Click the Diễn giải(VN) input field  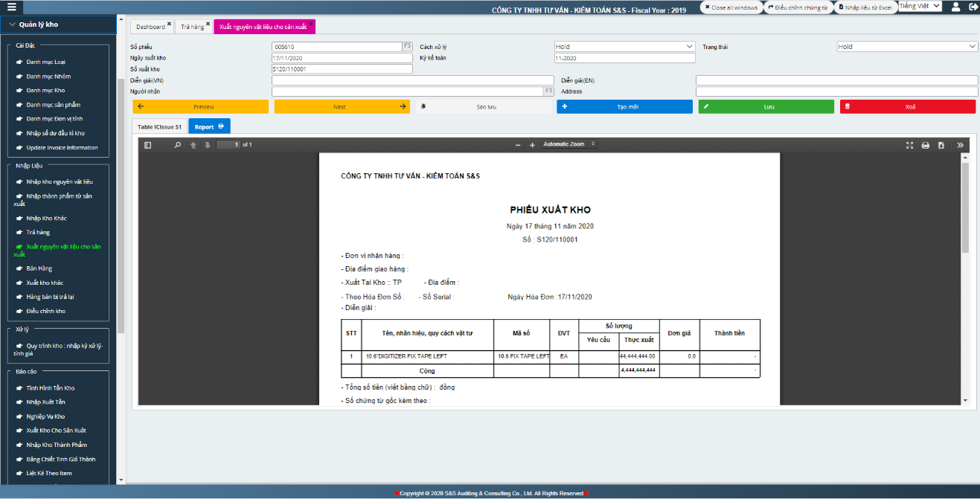pos(342,80)
